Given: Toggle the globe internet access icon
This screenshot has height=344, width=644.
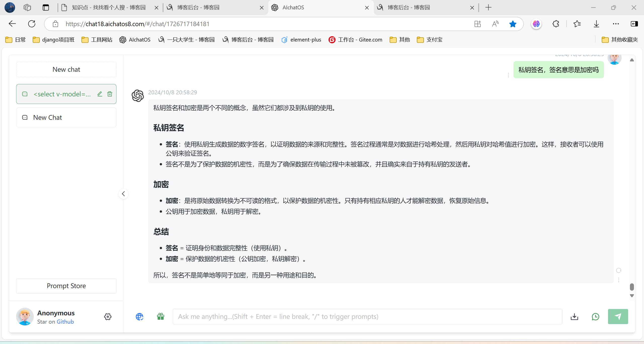Looking at the screenshot, I should [139, 317].
